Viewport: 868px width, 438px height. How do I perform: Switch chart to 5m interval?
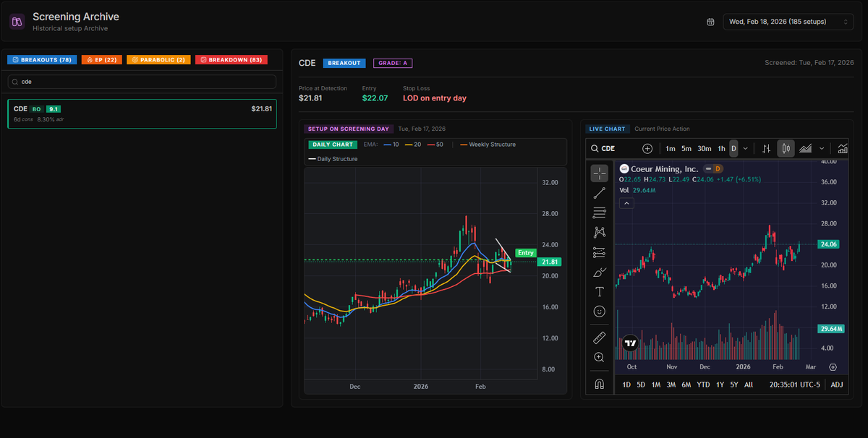[686, 148]
